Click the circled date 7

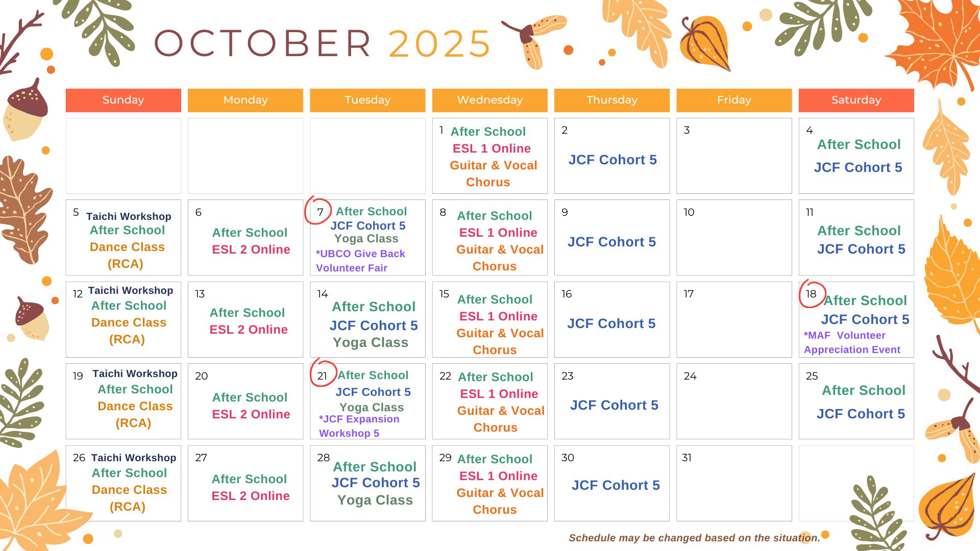[320, 212]
